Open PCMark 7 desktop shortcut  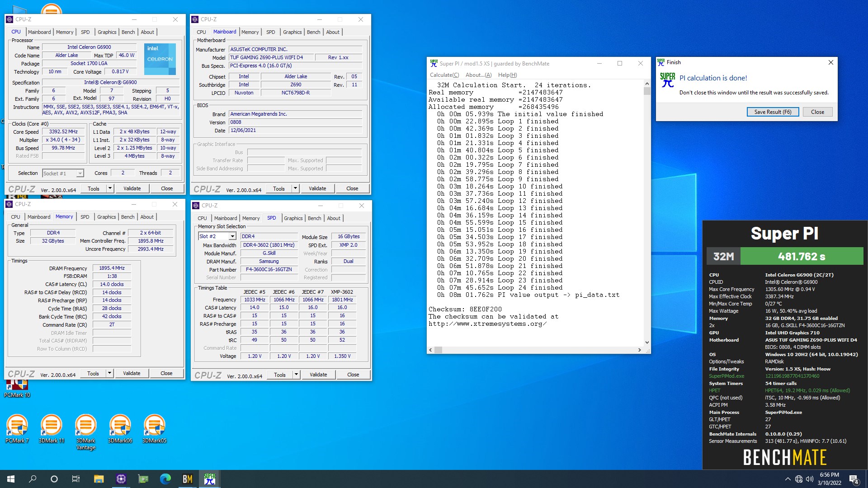click(17, 429)
